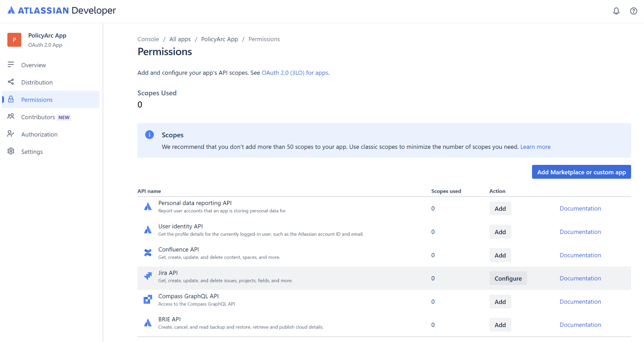Click the Permissions breadcrumb text

tap(264, 39)
